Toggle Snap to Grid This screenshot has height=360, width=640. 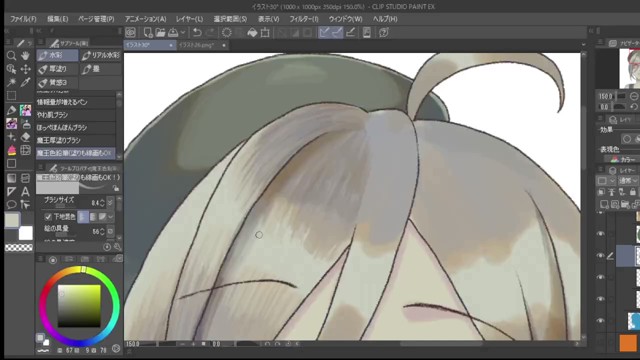click(x=350, y=33)
